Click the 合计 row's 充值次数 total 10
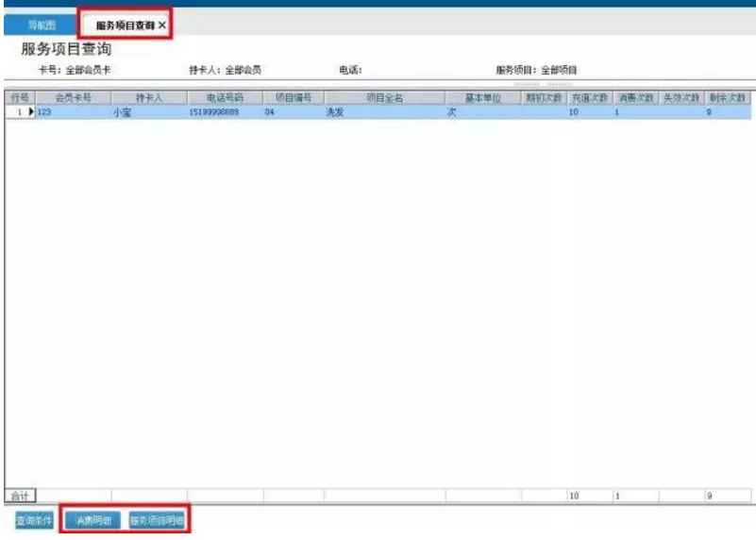This screenshot has height=540, width=756. pyautogui.click(x=589, y=496)
